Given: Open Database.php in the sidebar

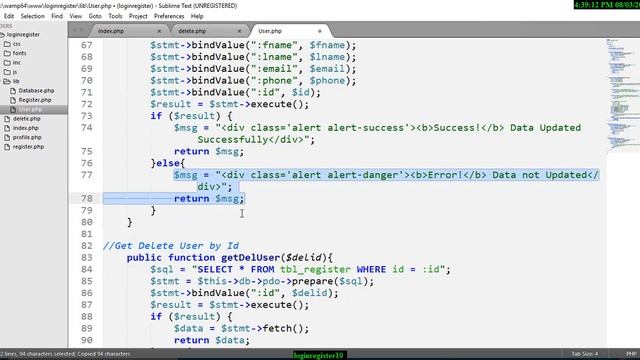Looking at the screenshot, I should point(36,91).
